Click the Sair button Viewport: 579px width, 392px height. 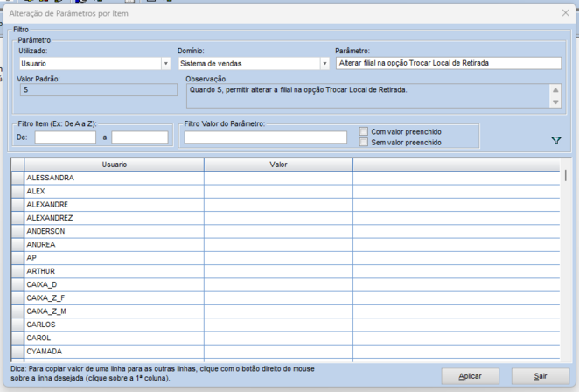pyautogui.click(x=541, y=376)
